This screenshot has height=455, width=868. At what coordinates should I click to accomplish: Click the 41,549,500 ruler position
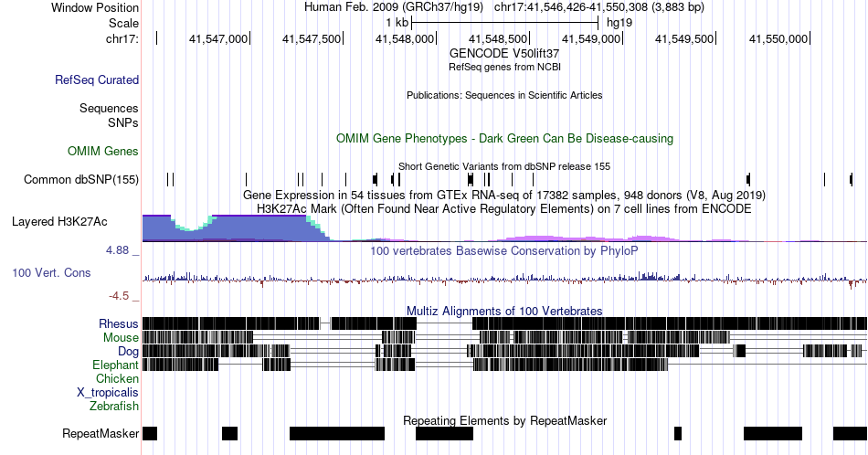[x=684, y=38]
